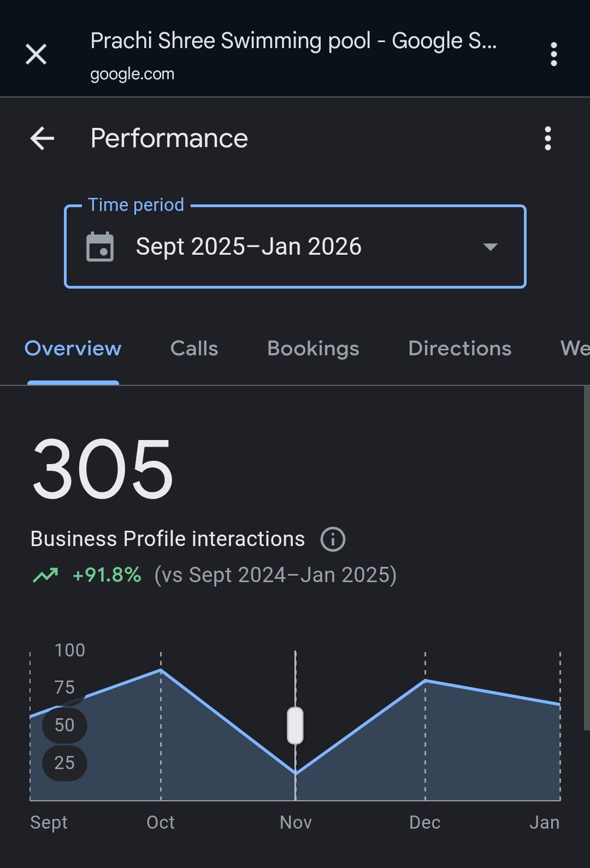
Task: Tap the google.com URL in the header
Action: pyautogui.click(x=132, y=74)
